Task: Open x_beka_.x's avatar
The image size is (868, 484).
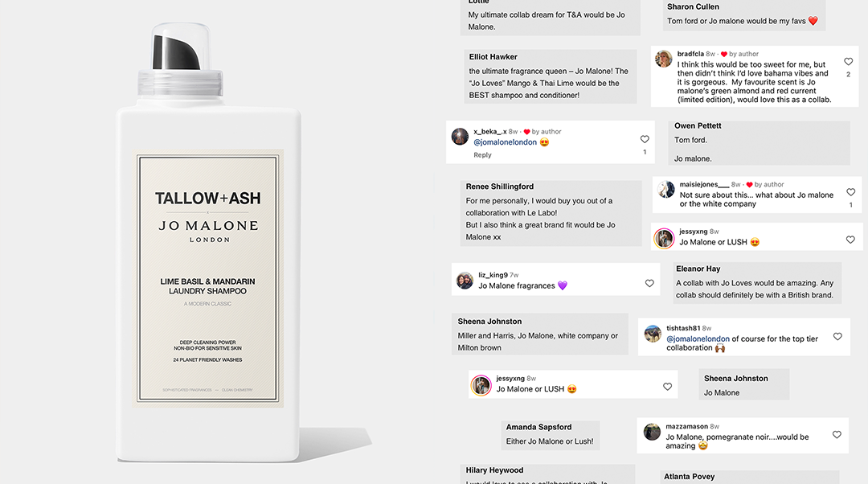Action: click(x=460, y=136)
